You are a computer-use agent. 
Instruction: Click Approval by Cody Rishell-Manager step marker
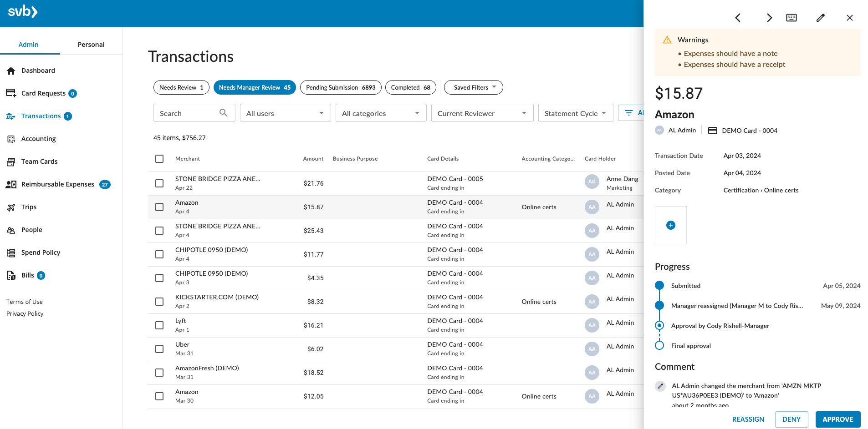click(659, 325)
